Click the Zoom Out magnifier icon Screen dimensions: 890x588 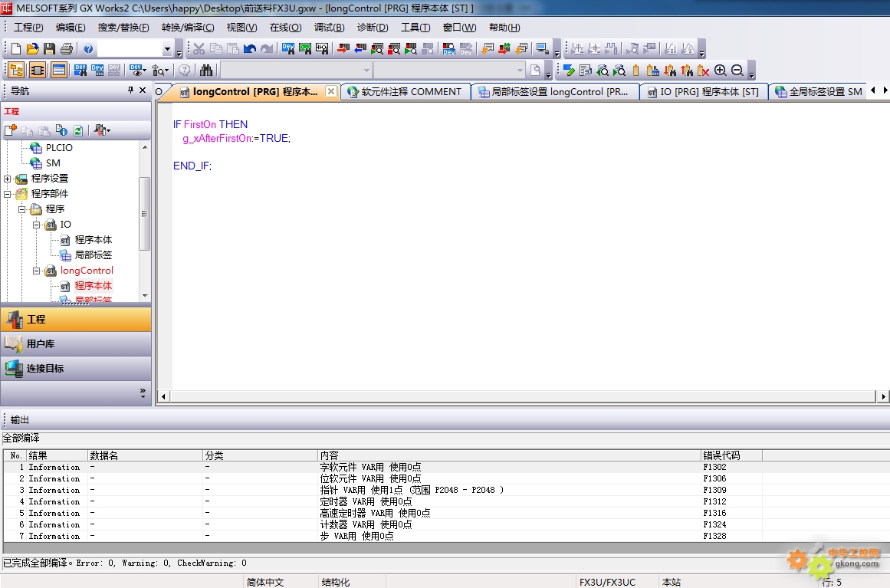pos(737,71)
